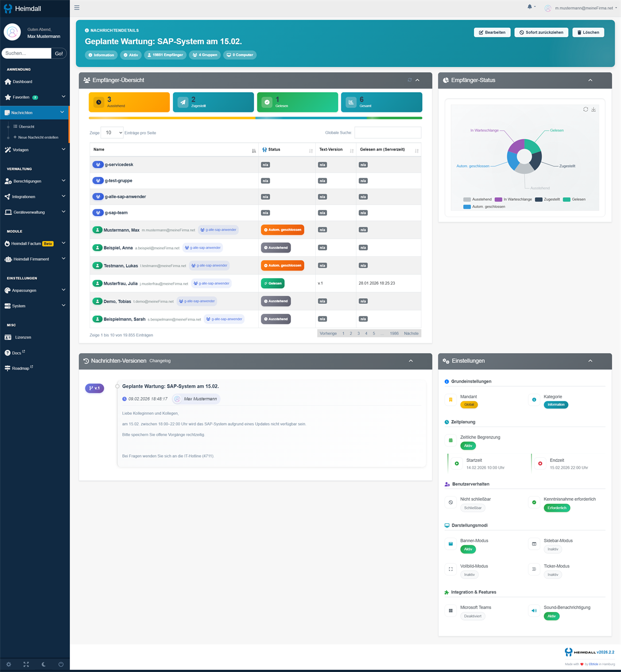Collapse the Empfänger-Status panel
621x672 pixels.
point(590,80)
